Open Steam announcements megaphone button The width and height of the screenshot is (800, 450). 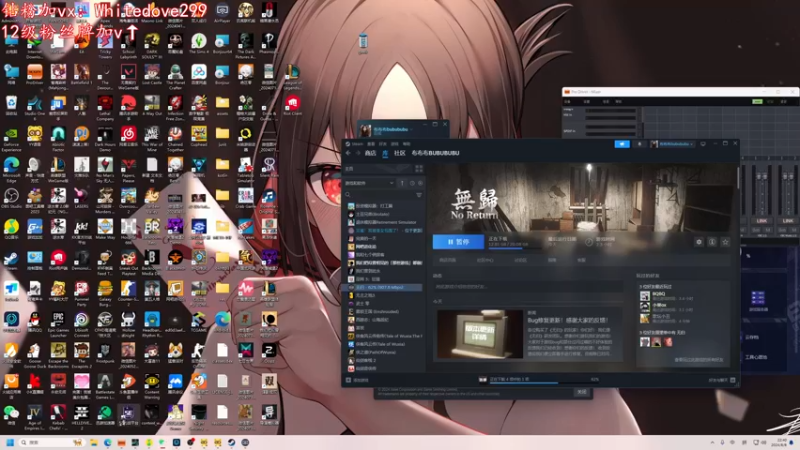[x=622, y=144]
